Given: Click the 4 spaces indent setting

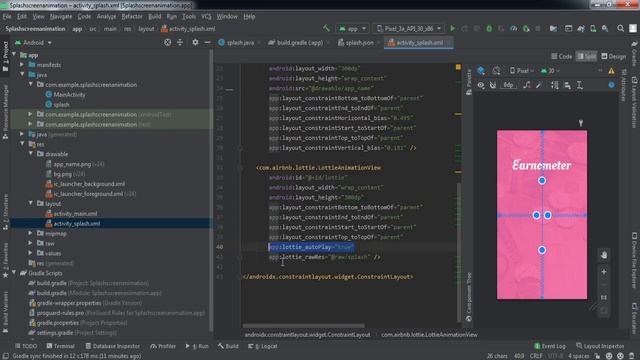Looking at the screenshot, I should (x=579, y=356).
